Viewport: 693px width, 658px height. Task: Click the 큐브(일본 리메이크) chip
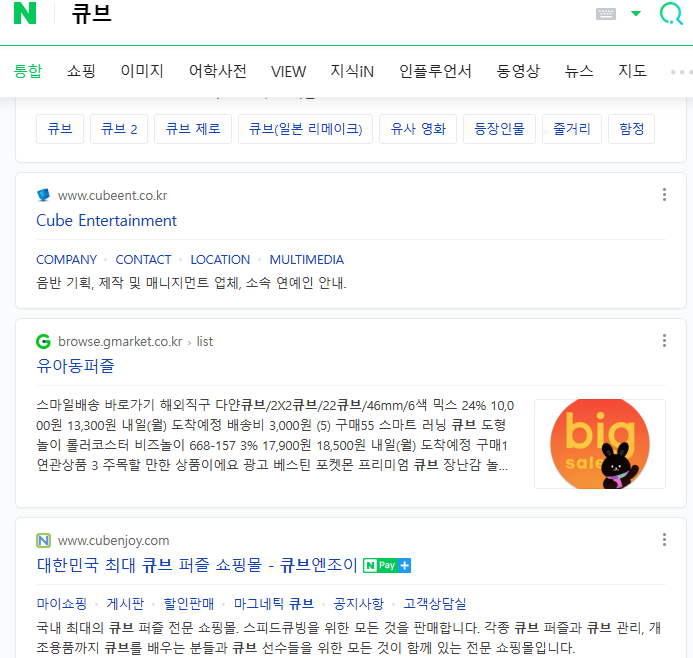click(x=305, y=129)
